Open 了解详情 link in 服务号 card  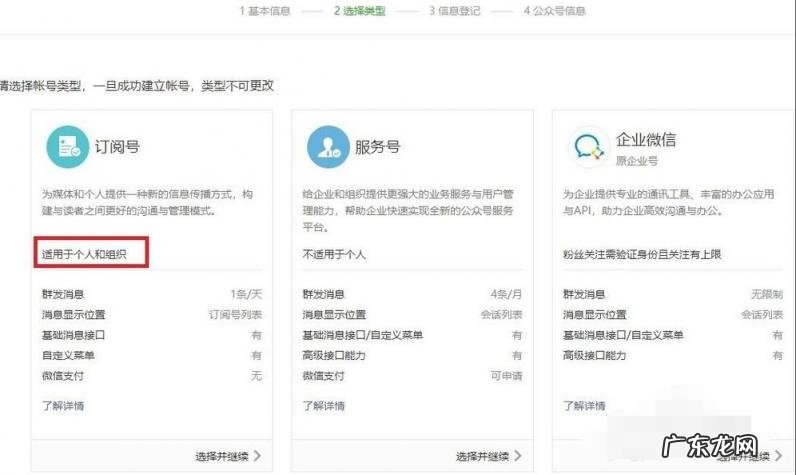tap(323, 405)
